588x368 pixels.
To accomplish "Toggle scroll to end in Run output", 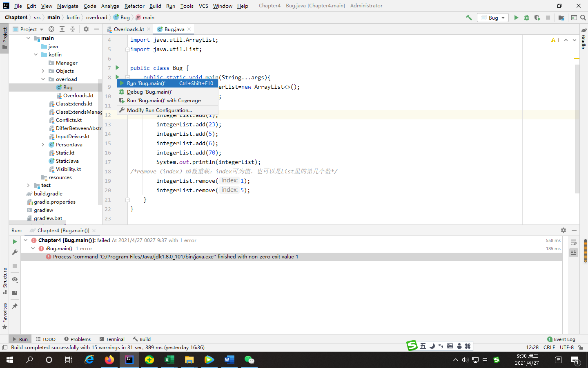I will click(x=574, y=253).
